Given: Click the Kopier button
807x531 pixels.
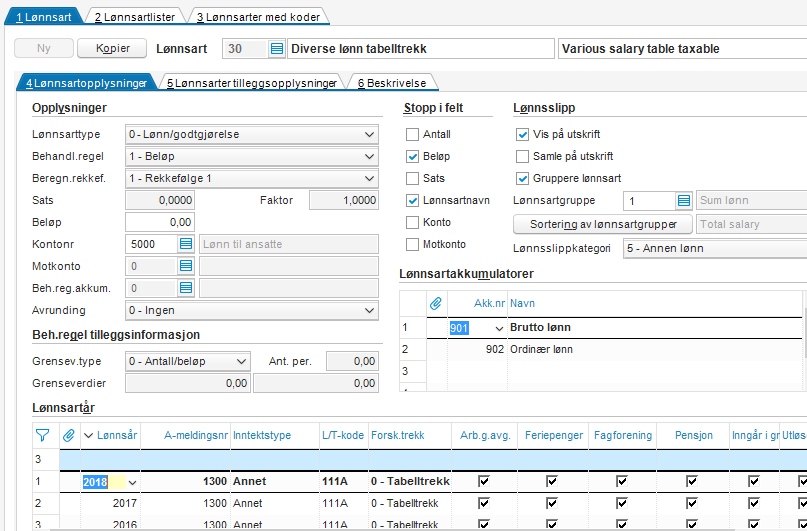Looking at the screenshot, I should 112,48.
